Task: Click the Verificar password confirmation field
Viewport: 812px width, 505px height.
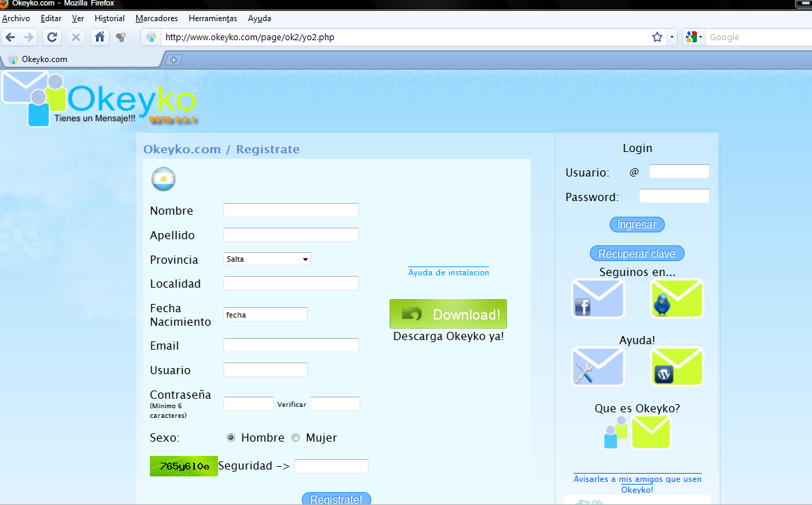Action: [335, 403]
